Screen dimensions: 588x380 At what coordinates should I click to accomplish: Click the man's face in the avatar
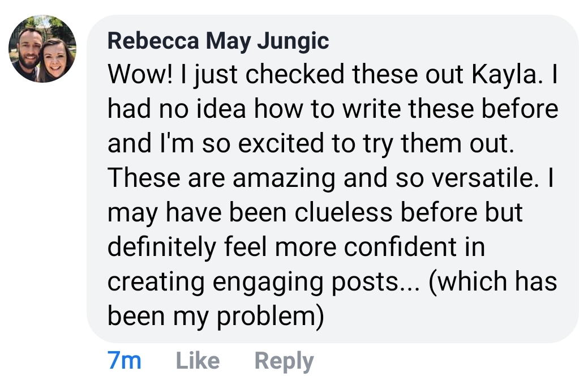[x=29, y=49]
